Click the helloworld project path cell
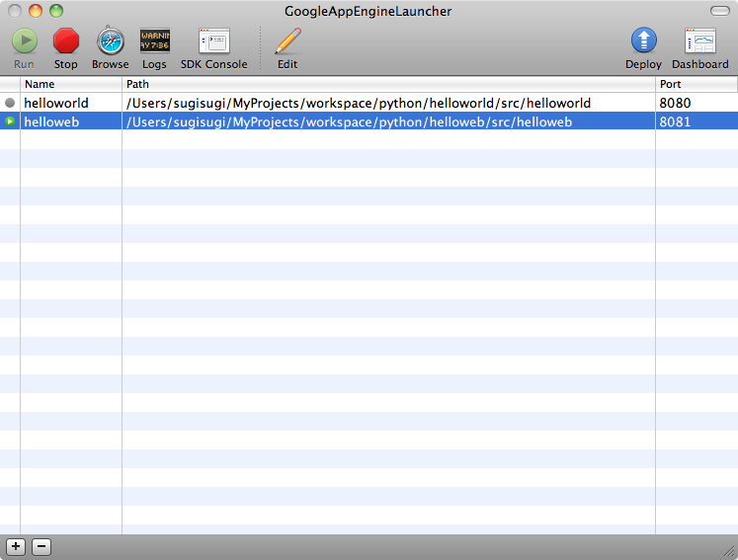The width and height of the screenshot is (738, 560). point(388,103)
